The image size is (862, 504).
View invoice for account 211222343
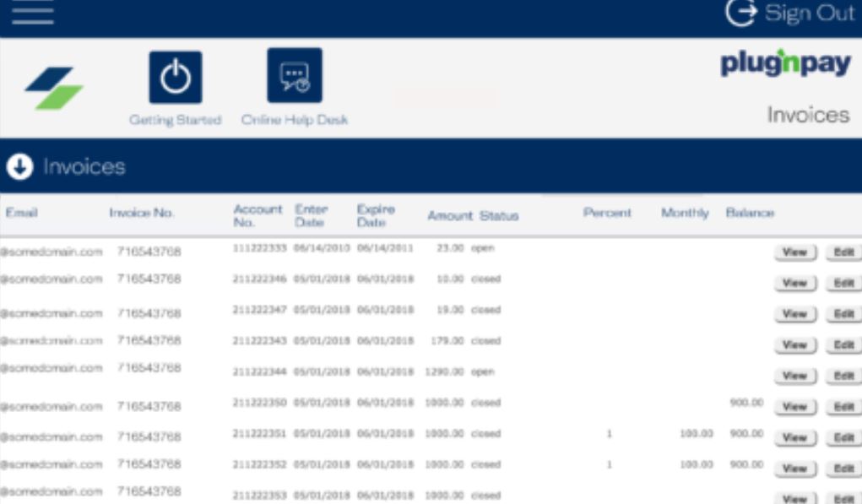click(x=795, y=344)
